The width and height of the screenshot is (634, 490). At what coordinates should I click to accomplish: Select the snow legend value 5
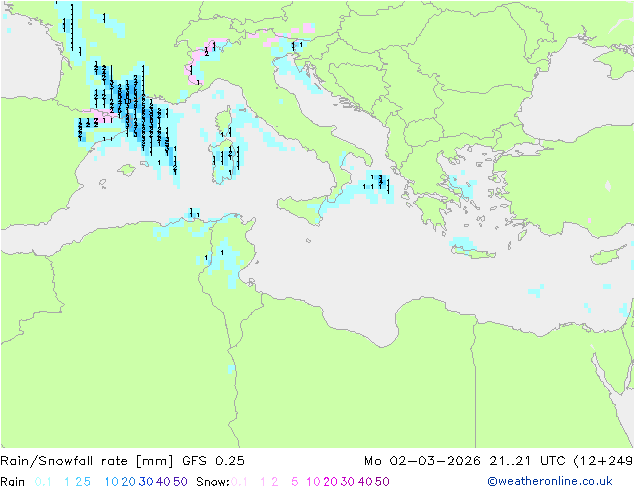(295, 482)
